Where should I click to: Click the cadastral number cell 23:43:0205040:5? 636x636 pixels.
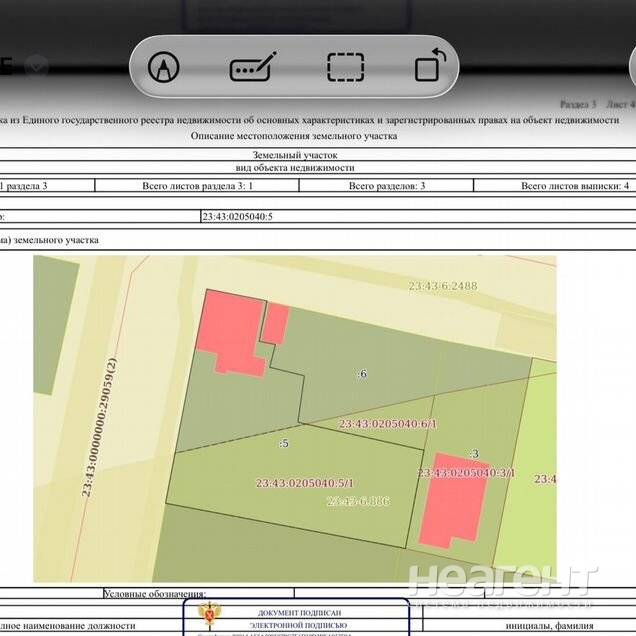point(237,216)
